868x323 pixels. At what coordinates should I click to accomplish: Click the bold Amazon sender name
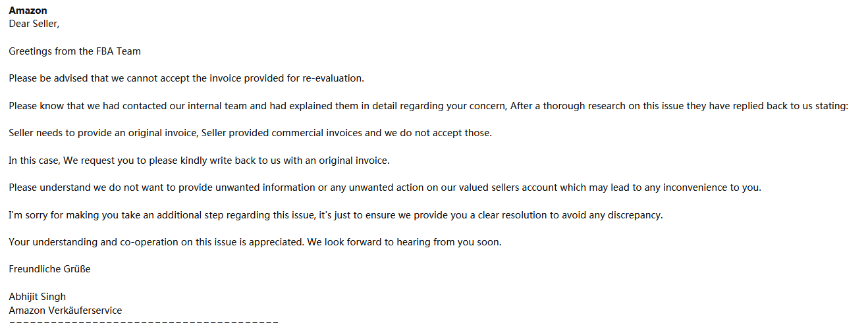[x=28, y=11]
